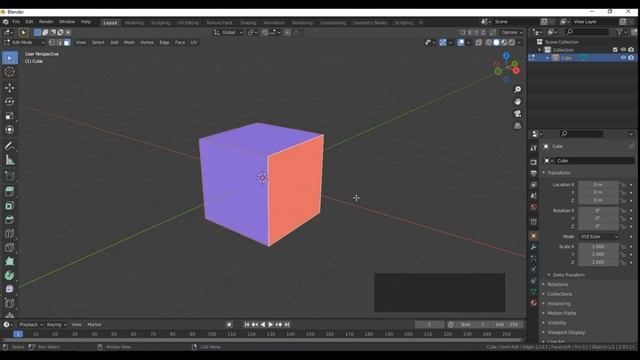
Task: Open the Material properties tab icon
Action: pos(533,303)
